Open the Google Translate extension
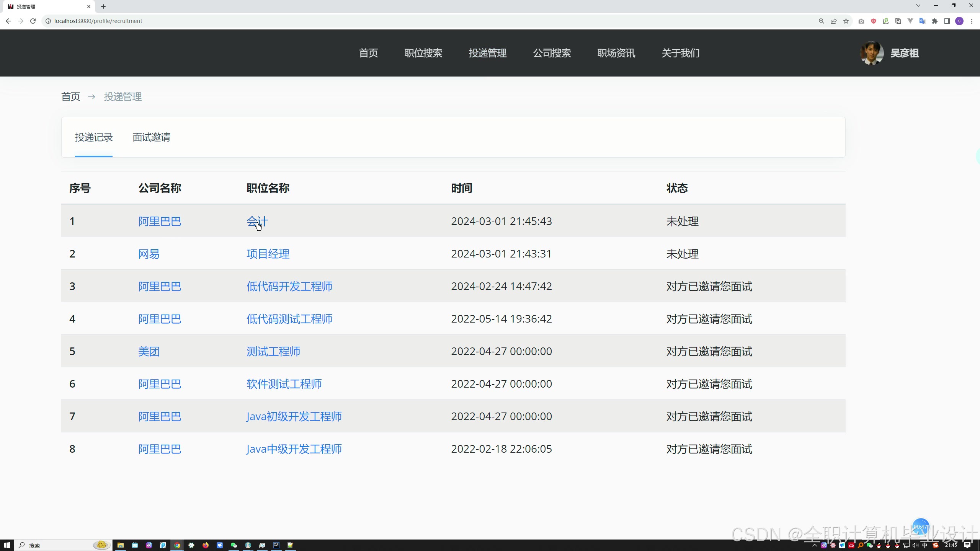The width and height of the screenshot is (980, 551). click(x=922, y=21)
